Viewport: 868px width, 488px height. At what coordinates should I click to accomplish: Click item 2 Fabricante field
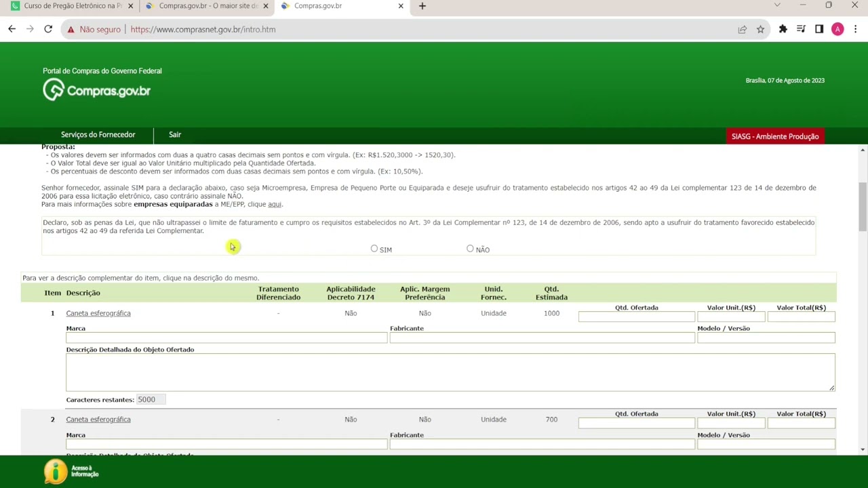click(x=542, y=444)
